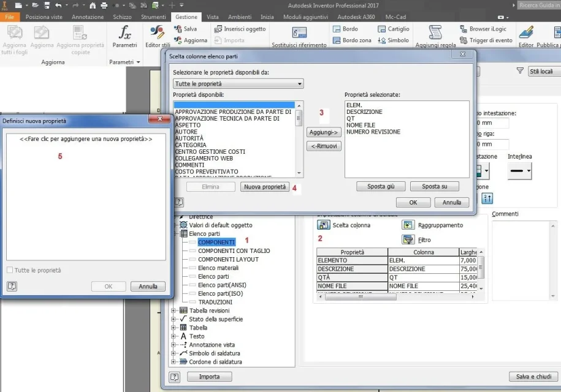Click the Sostituisci riferimento icon

[299, 33]
